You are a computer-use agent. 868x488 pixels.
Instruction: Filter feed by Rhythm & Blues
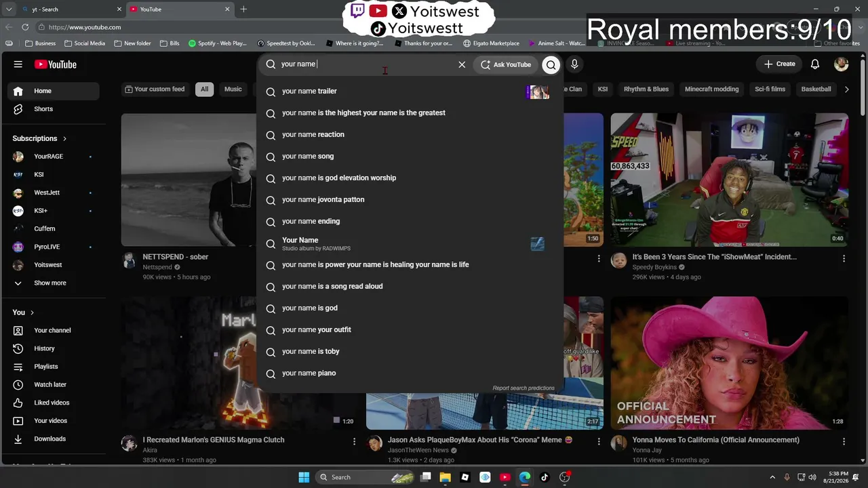point(646,89)
